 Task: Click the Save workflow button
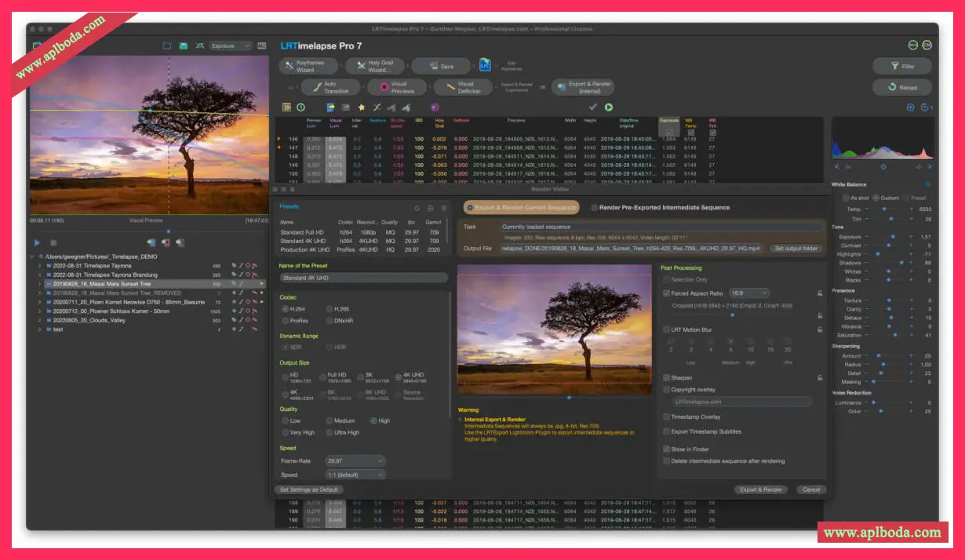pos(442,67)
